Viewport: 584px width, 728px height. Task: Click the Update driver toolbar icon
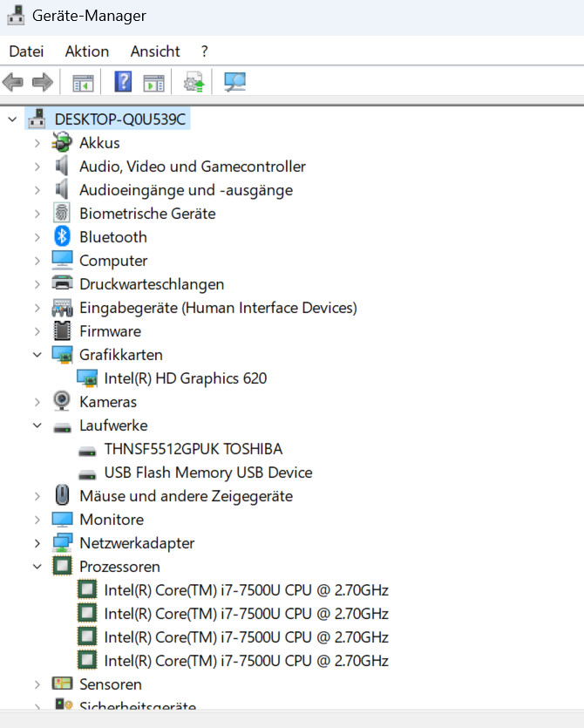point(194,82)
